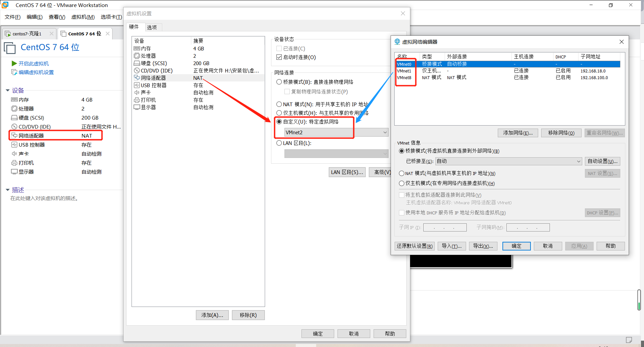Click CD/DVD icon in settings hardware list

pyautogui.click(x=137, y=70)
